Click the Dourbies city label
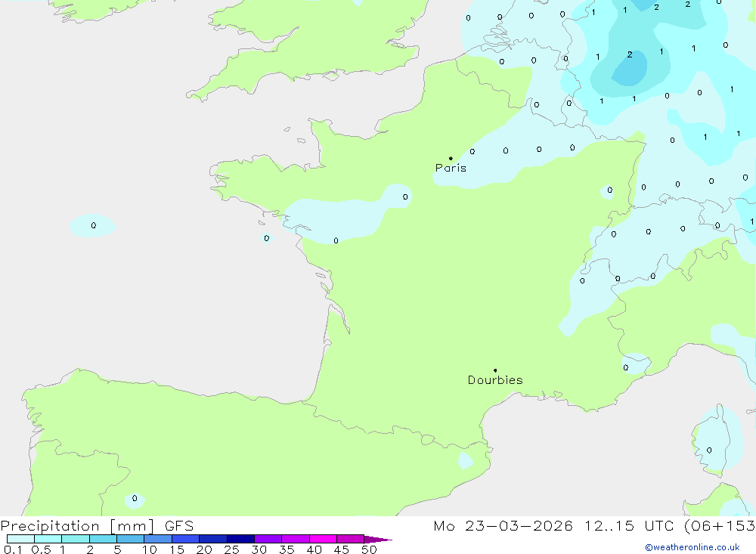The width and height of the screenshot is (756, 554). coord(495,380)
